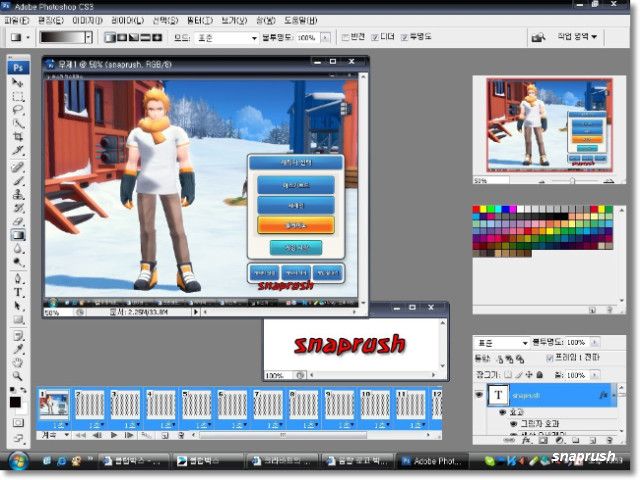Click layer style fx button in Layers panel footer

tap(526, 440)
